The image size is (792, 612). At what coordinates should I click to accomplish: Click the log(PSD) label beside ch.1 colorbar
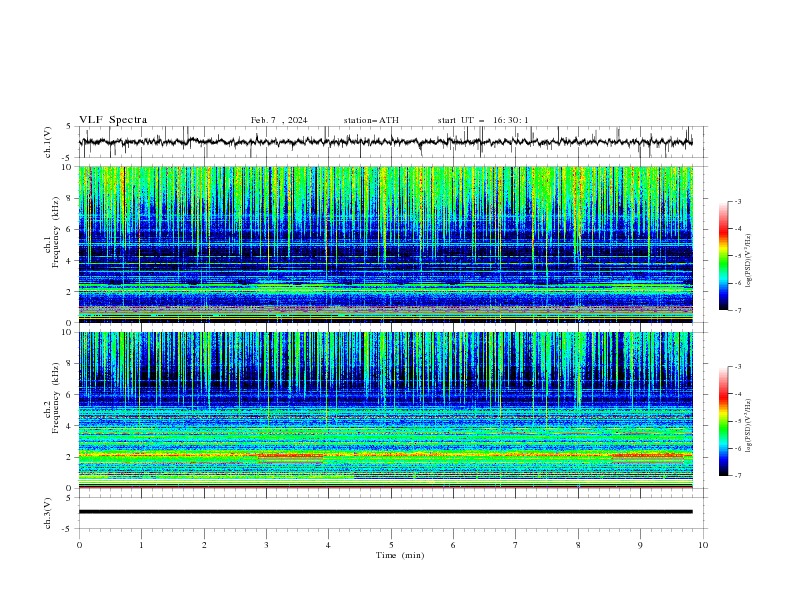tap(748, 261)
